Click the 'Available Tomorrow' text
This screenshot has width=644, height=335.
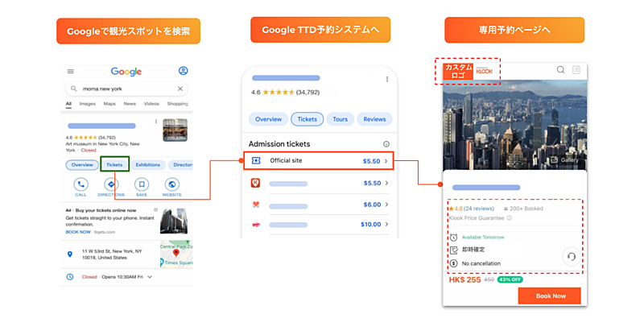click(483, 238)
